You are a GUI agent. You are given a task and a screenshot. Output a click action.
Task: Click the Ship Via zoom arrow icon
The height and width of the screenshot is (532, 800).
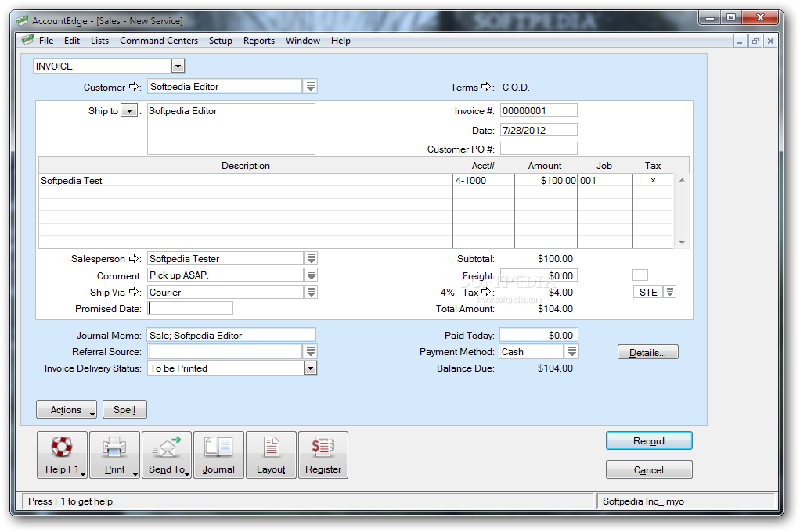(134, 292)
